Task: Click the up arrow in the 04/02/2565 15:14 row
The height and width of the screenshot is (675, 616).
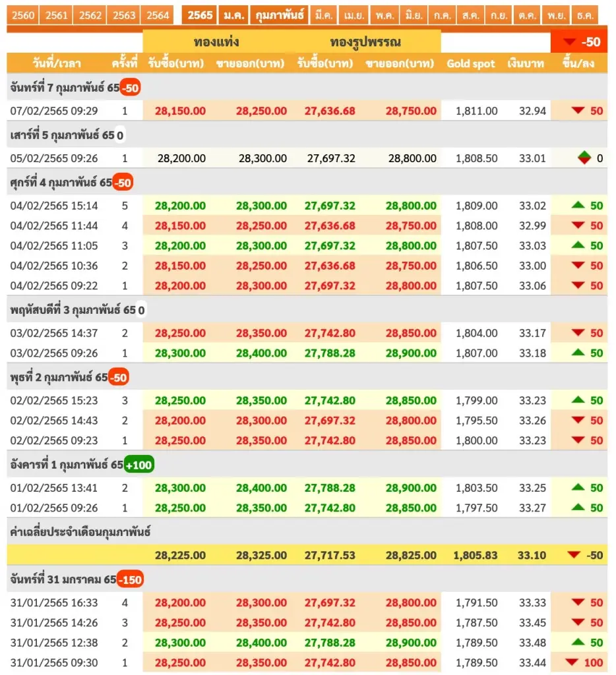Action: pos(578,206)
